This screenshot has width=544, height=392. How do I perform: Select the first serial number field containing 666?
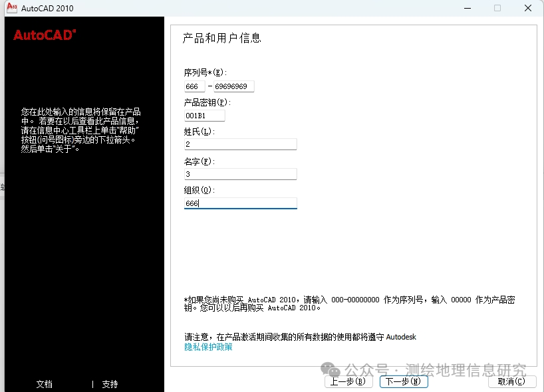[194, 86]
